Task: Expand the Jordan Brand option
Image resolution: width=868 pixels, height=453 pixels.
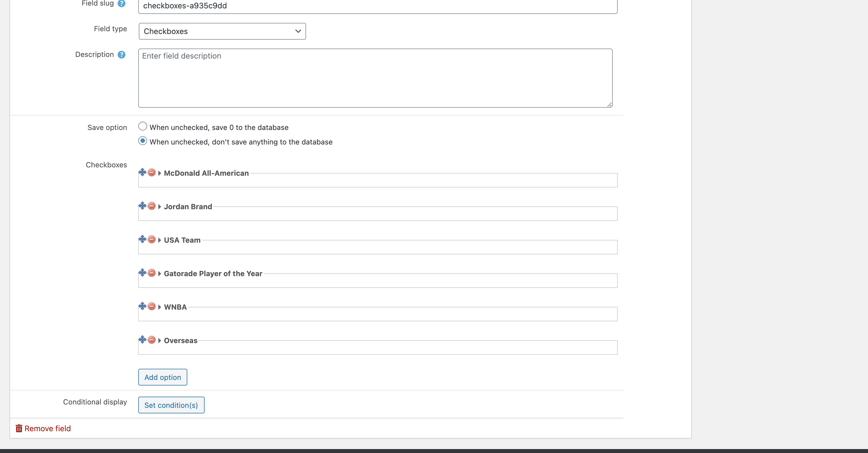Action: [x=160, y=206]
